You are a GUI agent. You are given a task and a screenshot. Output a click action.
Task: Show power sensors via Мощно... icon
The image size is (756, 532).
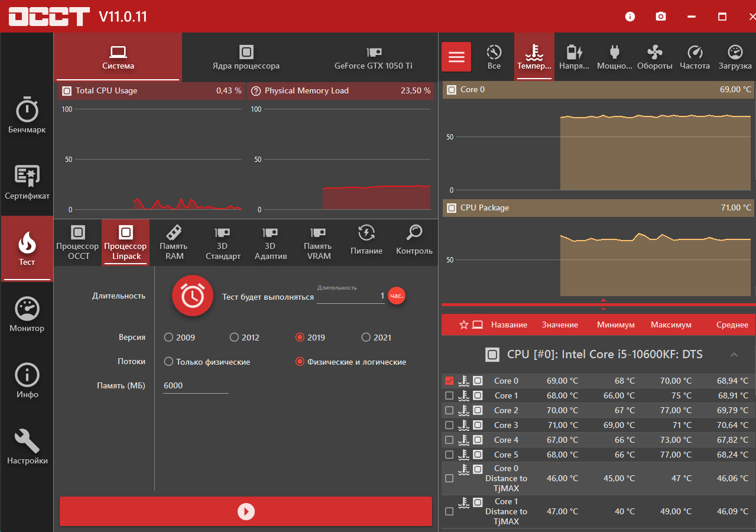point(614,57)
